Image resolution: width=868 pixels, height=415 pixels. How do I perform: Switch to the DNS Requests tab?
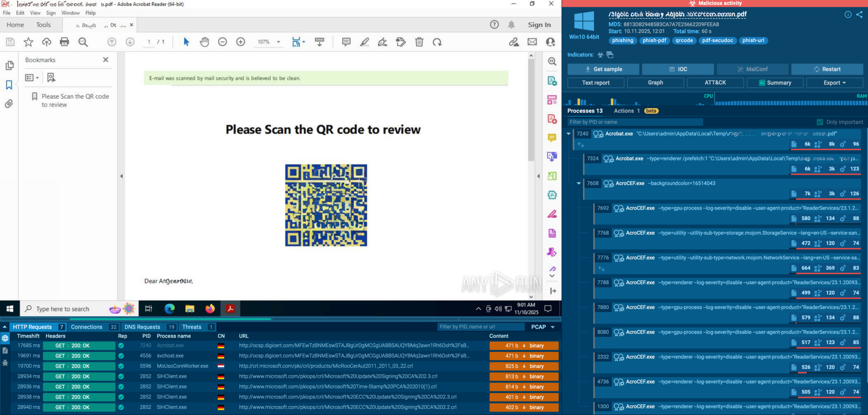[x=142, y=327]
